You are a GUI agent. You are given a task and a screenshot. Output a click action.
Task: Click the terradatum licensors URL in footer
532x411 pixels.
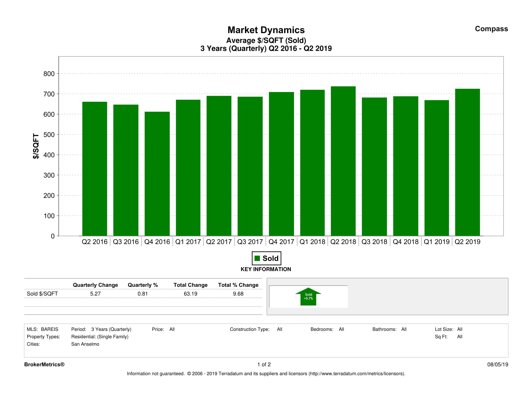tap(357, 374)
